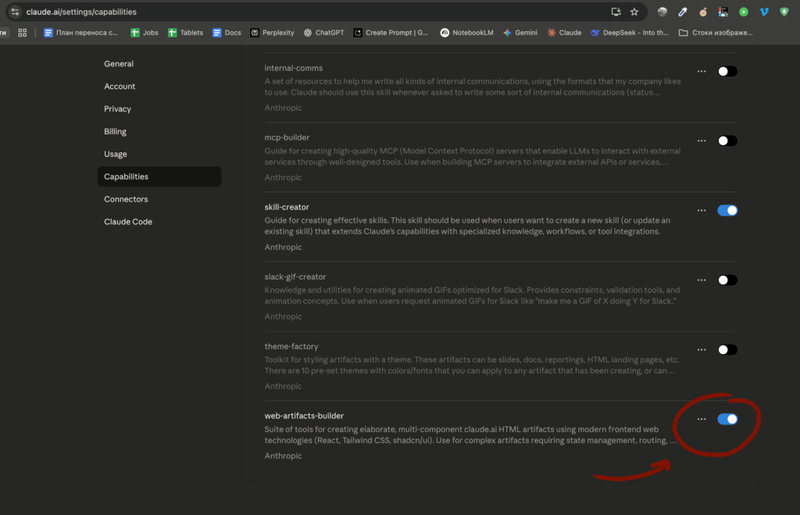
Task: Click the theme-factory skill title
Action: (x=291, y=346)
